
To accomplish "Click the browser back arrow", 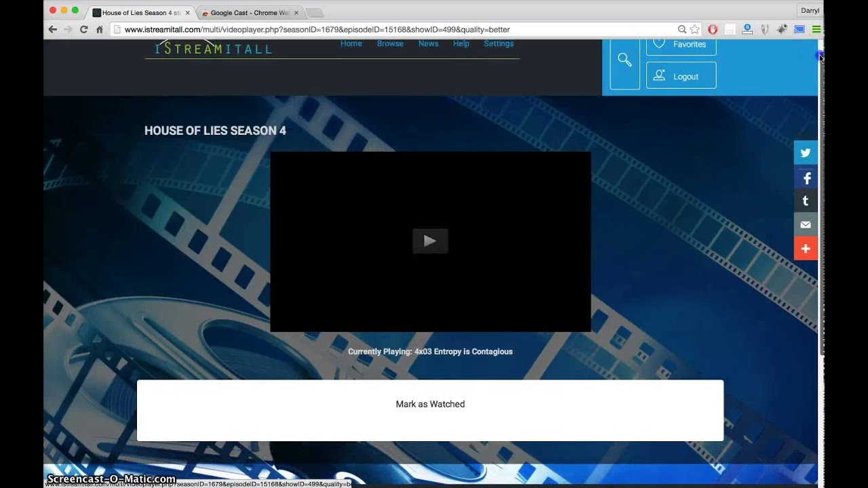I will pos(52,29).
